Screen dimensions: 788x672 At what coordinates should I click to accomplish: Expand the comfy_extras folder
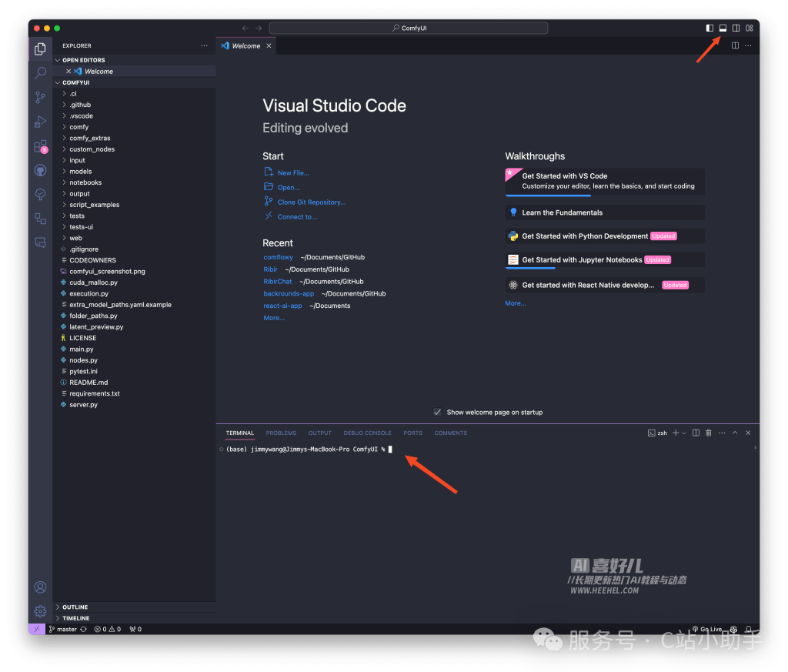coord(90,139)
